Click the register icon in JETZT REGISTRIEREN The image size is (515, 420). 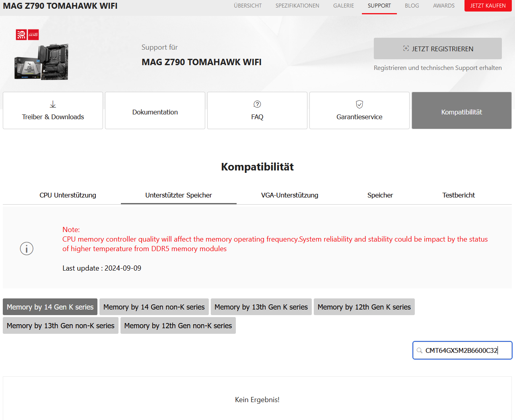point(406,48)
